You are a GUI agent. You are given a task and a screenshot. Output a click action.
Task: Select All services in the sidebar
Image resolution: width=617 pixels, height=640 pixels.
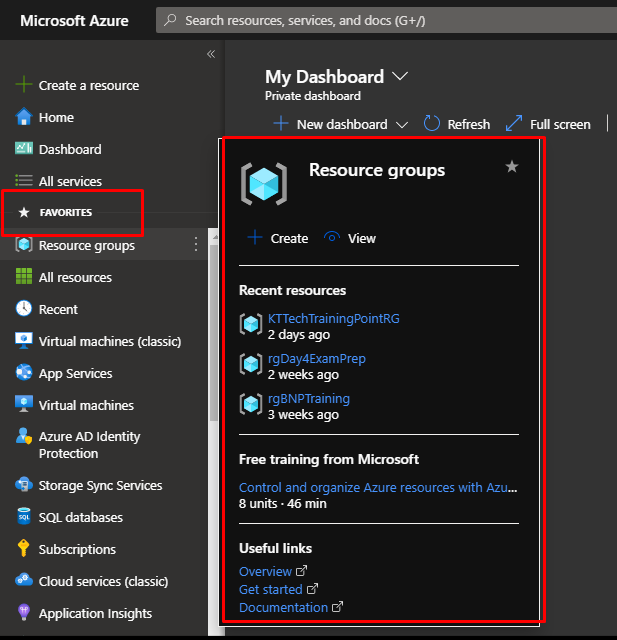(70, 181)
